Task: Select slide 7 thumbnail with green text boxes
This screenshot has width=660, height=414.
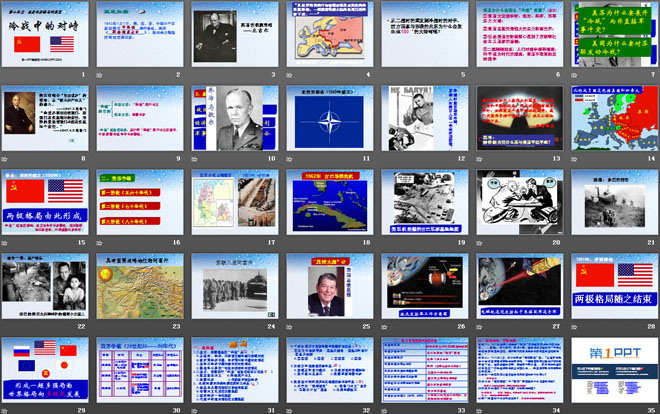Action: [615, 34]
